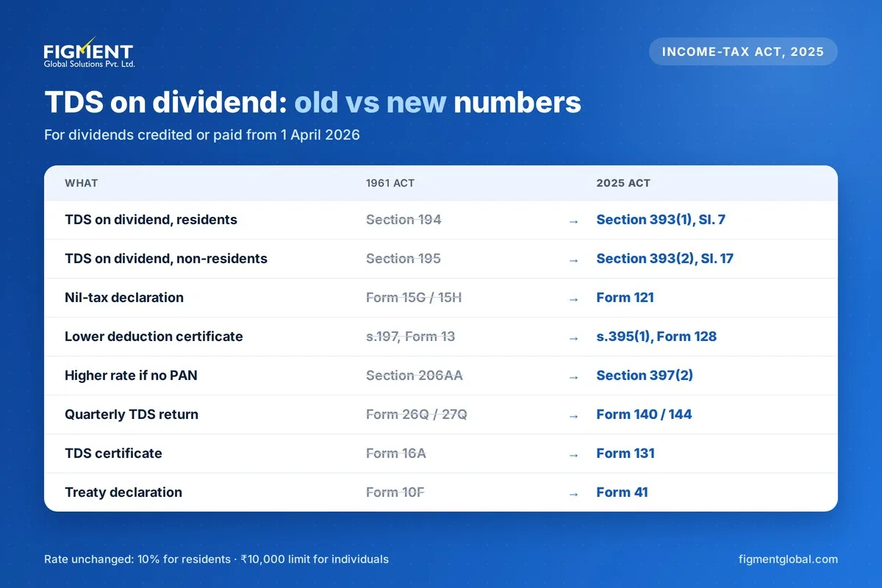
Task: Click 'TDS certificate' row label
Action: [x=113, y=453]
